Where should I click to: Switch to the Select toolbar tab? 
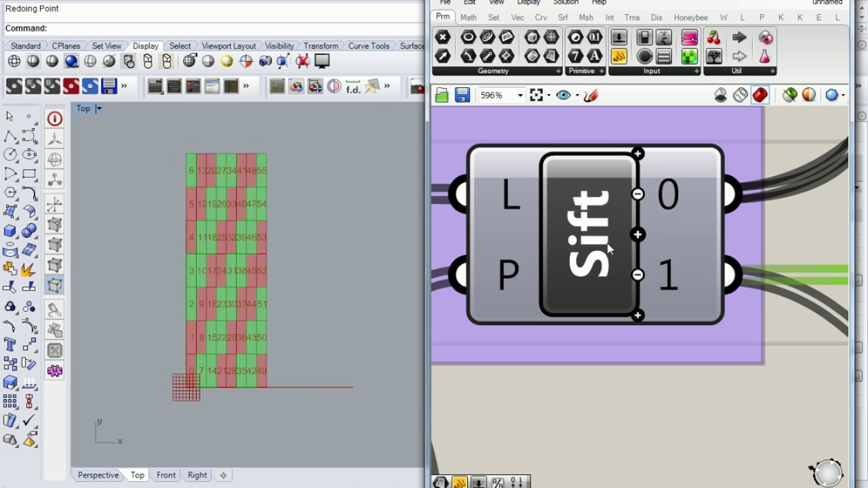(x=180, y=46)
